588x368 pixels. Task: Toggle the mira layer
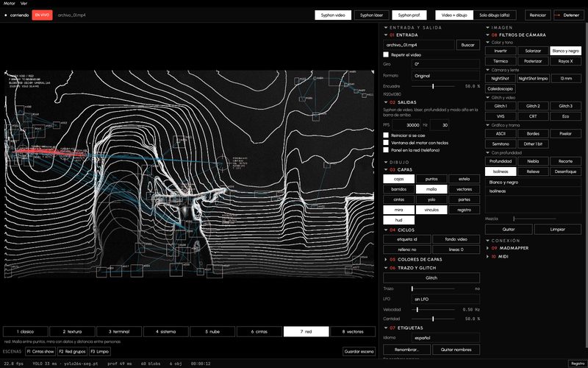398,210
